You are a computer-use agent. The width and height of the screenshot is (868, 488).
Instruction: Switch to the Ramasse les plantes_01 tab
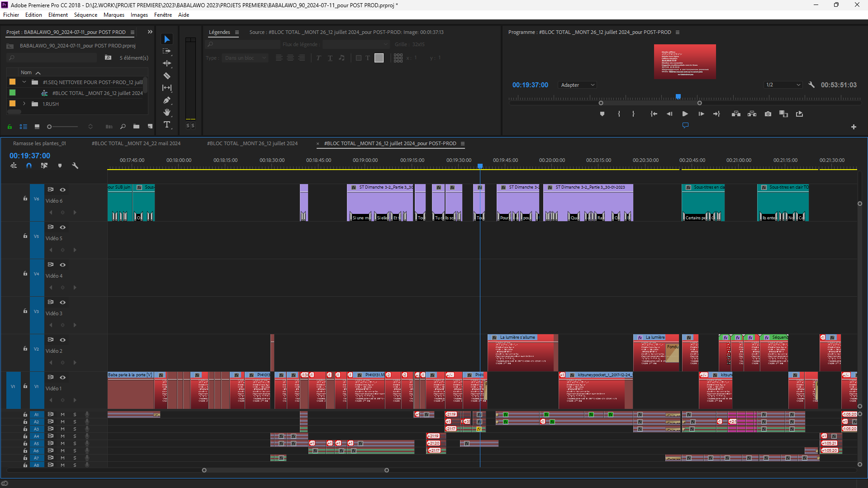[39, 143]
